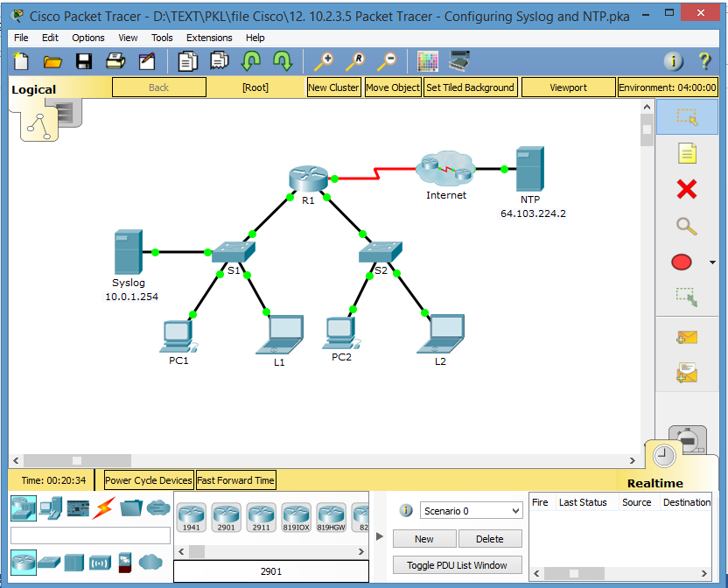Select the NTP server device

point(530,169)
